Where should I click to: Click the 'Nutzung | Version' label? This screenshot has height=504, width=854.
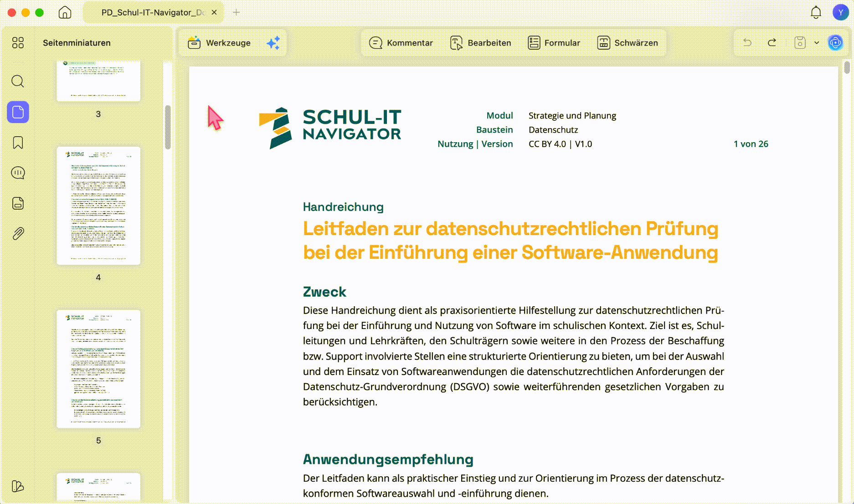click(x=475, y=144)
